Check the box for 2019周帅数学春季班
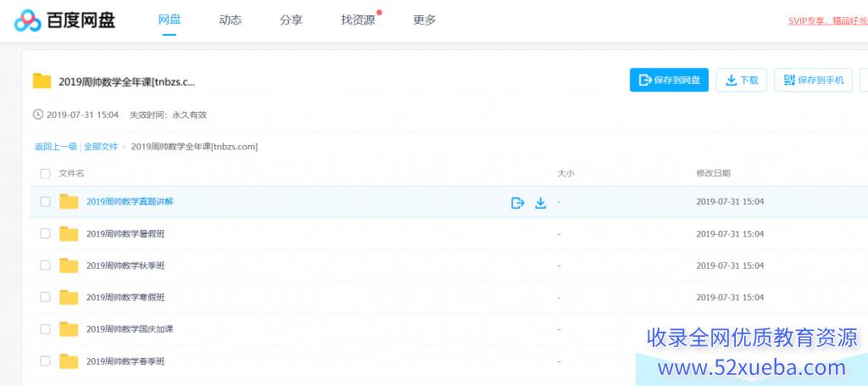This screenshot has width=868, height=386. [45, 361]
